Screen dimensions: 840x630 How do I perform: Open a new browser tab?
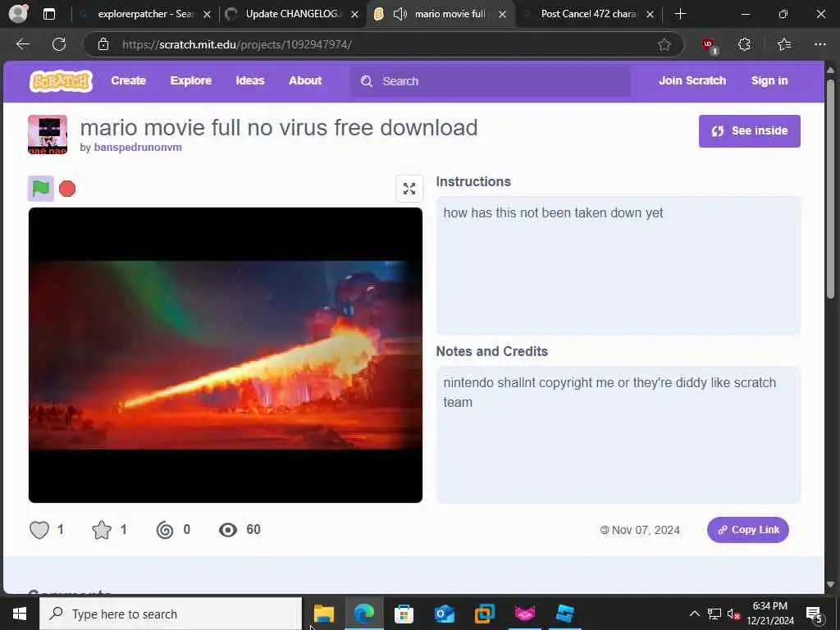pos(680,14)
